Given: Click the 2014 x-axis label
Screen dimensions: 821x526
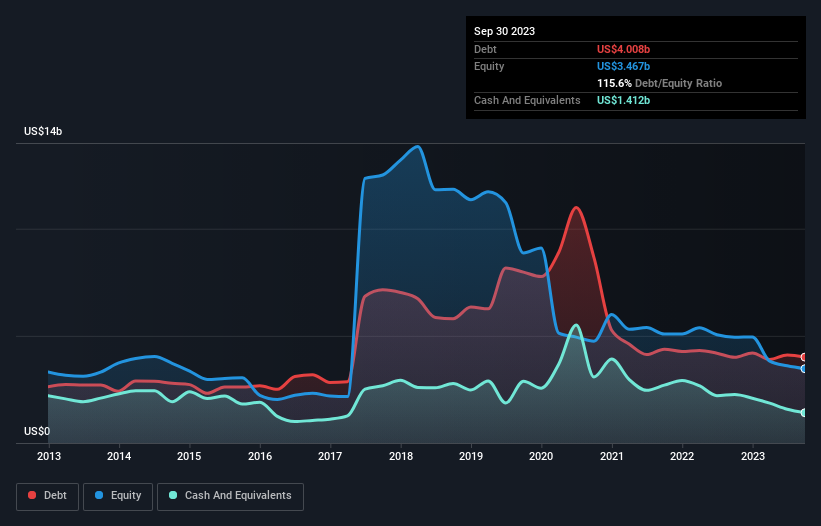Looking at the screenshot, I should pyautogui.click(x=119, y=456).
